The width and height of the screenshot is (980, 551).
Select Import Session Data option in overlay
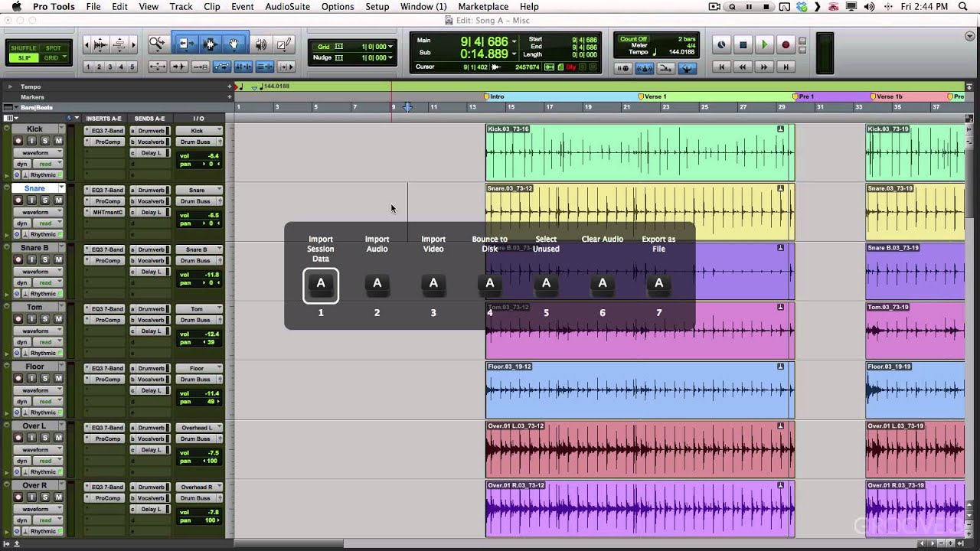pos(321,285)
